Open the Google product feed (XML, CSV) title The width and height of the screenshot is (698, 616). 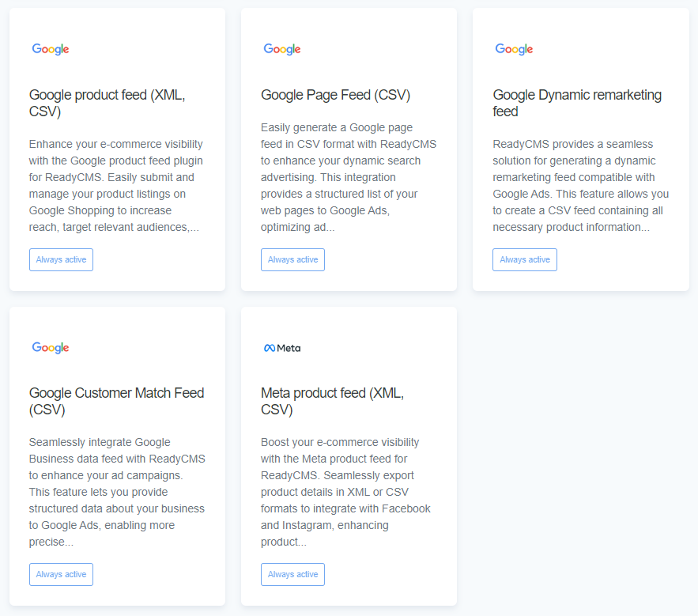click(x=101, y=103)
